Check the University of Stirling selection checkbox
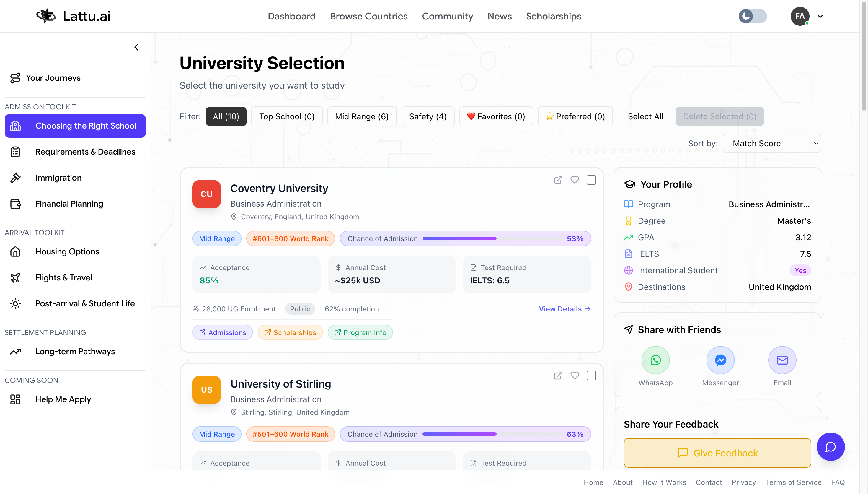Screen dimensions: 868x494 [x=591, y=376]
